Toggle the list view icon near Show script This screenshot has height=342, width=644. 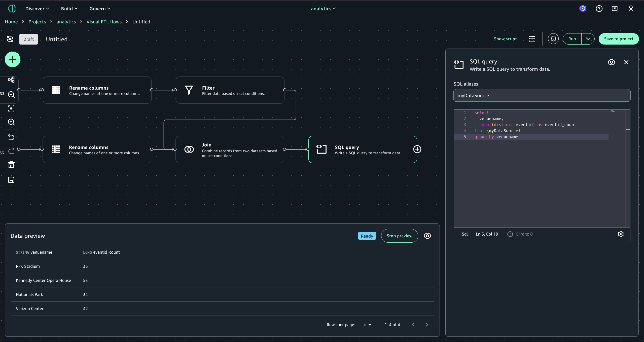[531, 39]
